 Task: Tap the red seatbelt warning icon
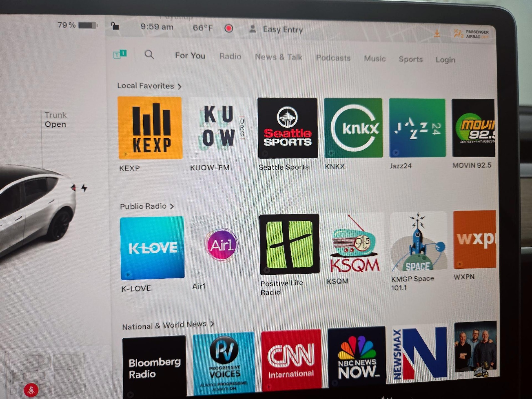[x=31, y=390]
